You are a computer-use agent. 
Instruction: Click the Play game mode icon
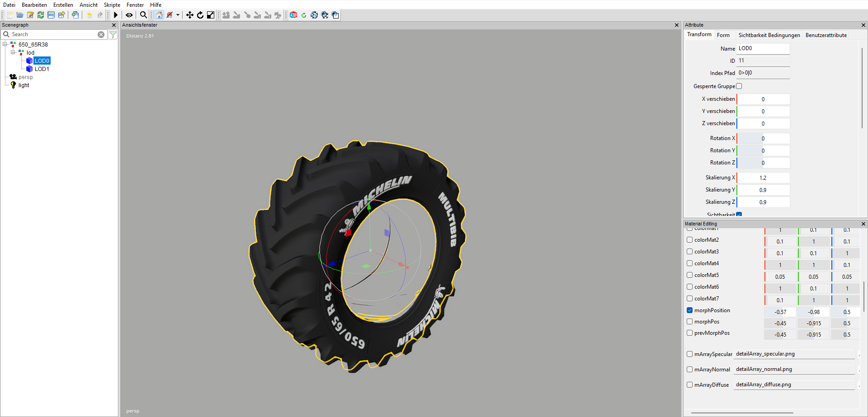[x=116, y=15]
